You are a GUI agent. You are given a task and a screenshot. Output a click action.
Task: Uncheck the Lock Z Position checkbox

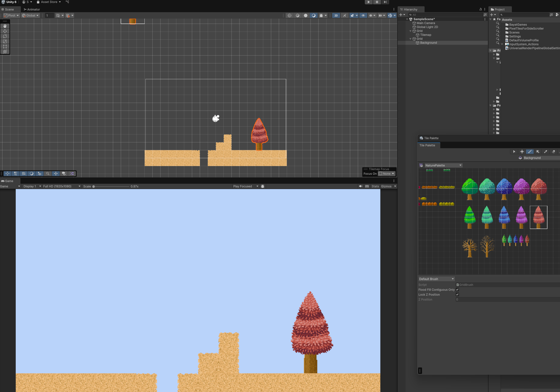457,295
